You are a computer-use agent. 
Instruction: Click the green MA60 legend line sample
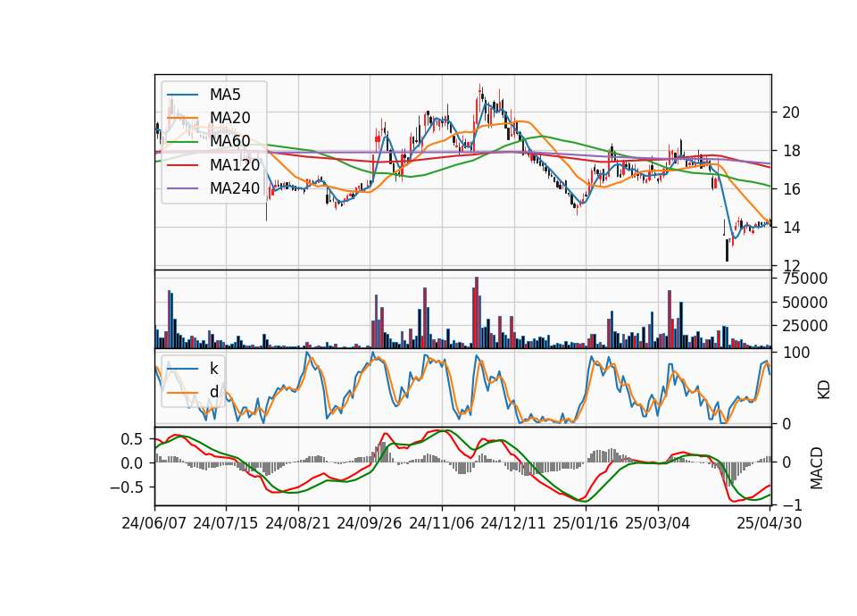pos(182,142)
